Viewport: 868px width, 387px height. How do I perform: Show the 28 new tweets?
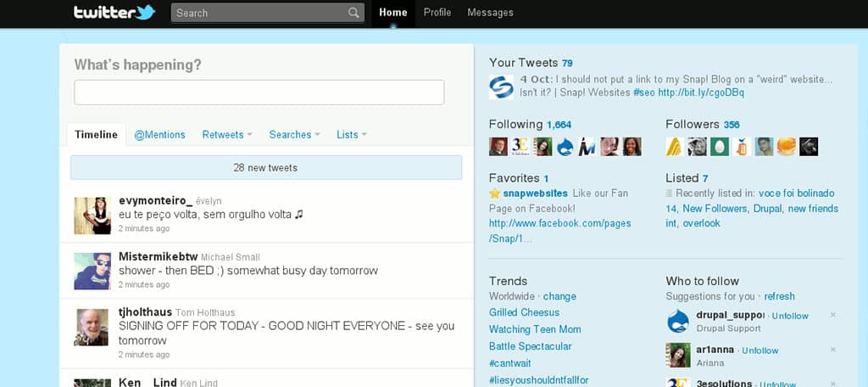[265, 167]
